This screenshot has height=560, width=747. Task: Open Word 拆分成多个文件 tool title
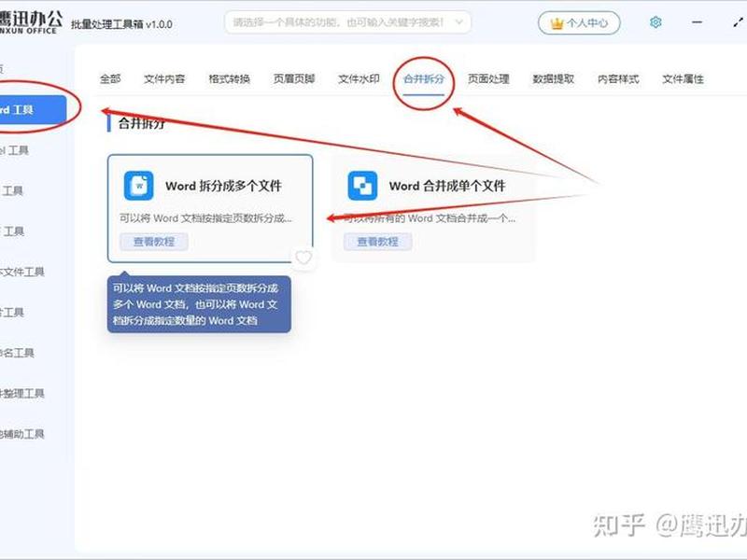[x=223, y=186]
